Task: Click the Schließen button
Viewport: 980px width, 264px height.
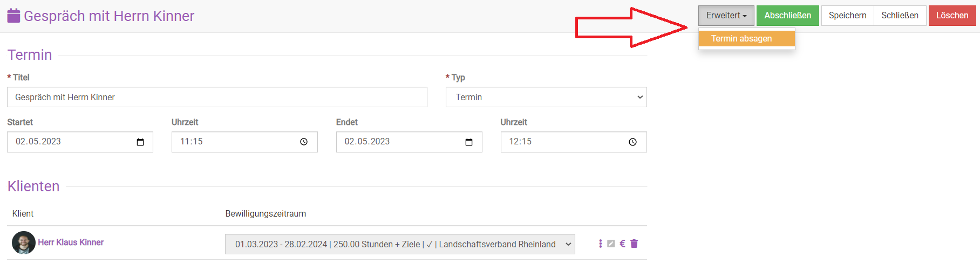Action: pyautogui.click(x=900, y=16)
